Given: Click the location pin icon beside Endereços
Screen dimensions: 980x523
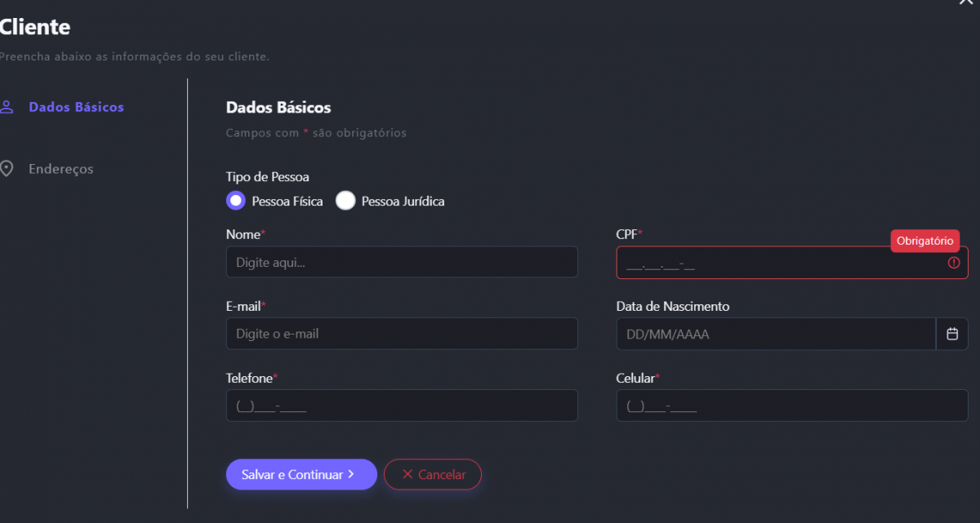Looking at the screenshot, I should [x=7, y=169].
